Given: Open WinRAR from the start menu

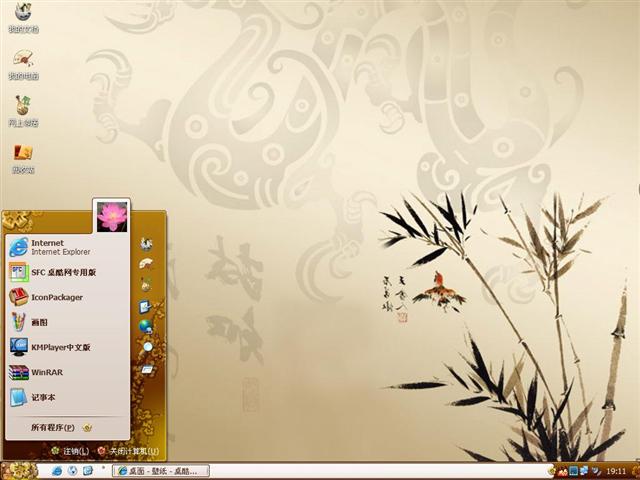Looking at the screenshot, I should coord(67,372).
